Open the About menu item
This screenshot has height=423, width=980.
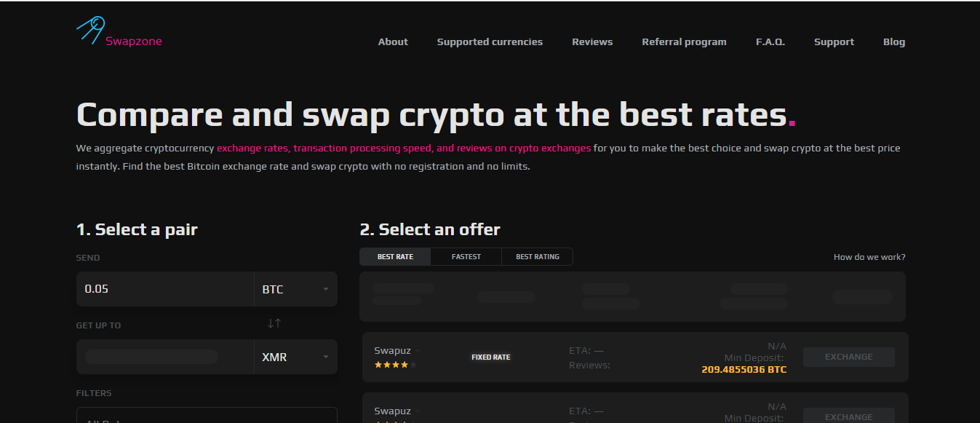pos(393,42)
